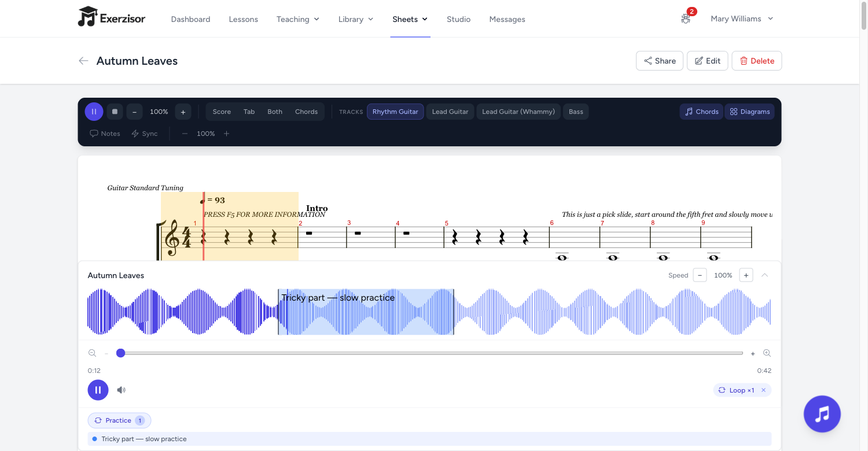Pause the audio player
This screenshot has width=868, height=451.
coord(98,390)
